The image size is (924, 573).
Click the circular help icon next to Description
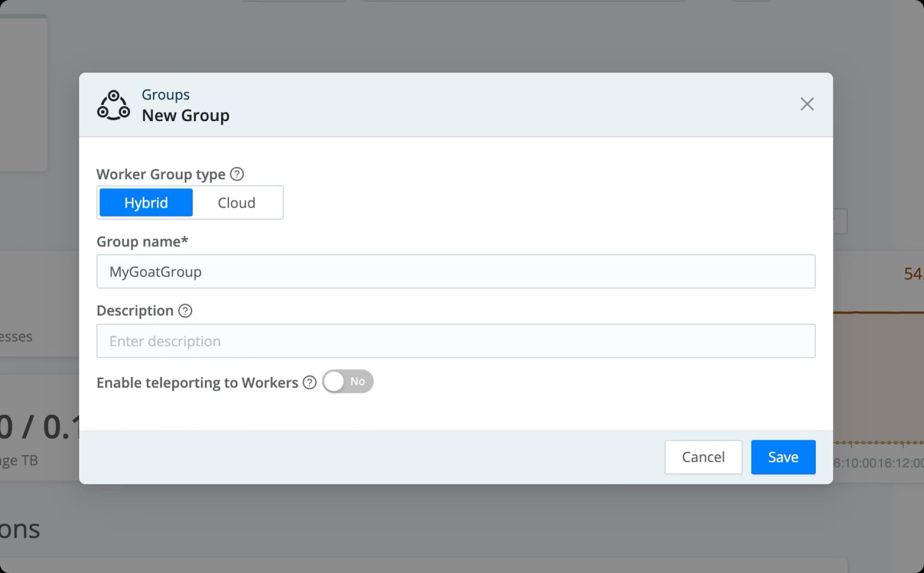(x=185, y=310)
